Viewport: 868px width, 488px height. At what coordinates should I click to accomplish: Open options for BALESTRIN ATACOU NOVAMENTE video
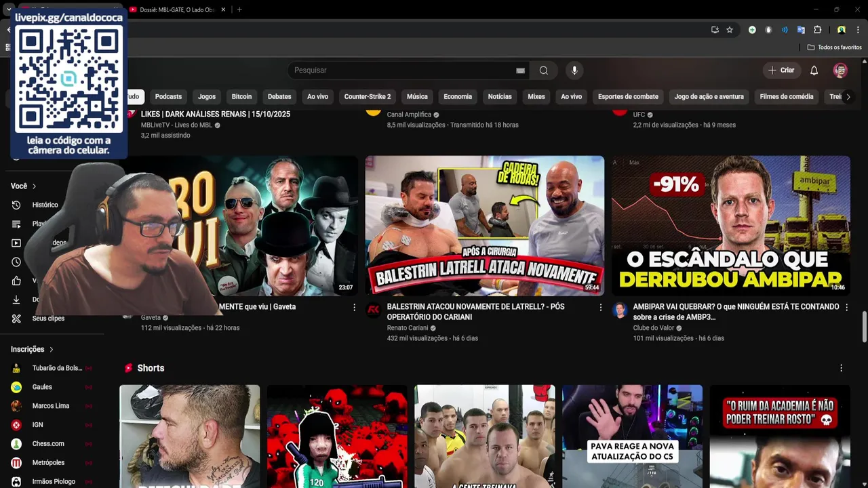[x=600, y=307]
